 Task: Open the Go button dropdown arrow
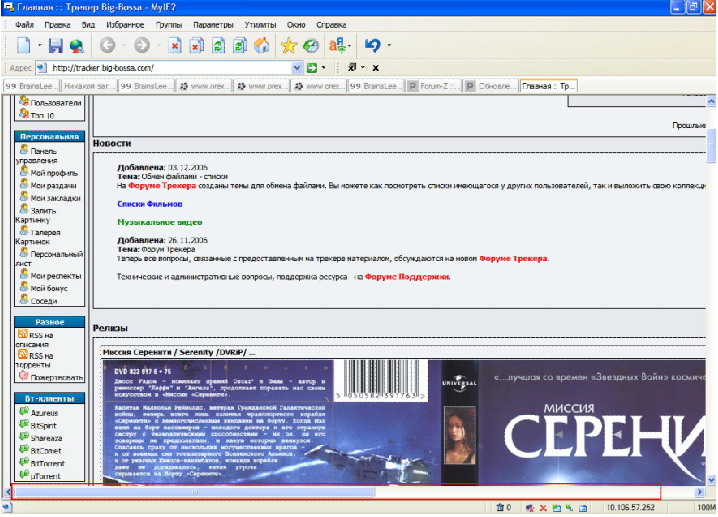click(x=323, y=68)
